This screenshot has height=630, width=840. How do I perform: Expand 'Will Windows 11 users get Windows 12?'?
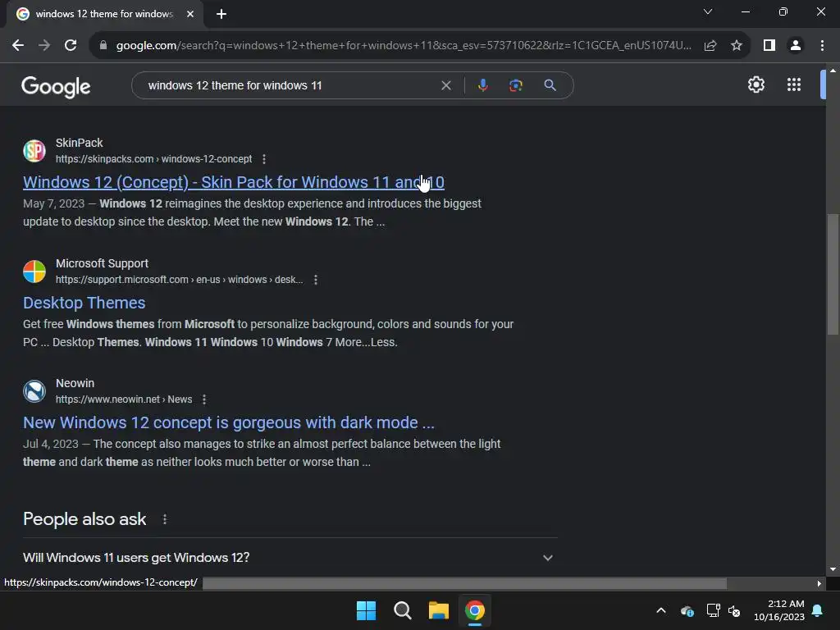click(x=290, y=558)
